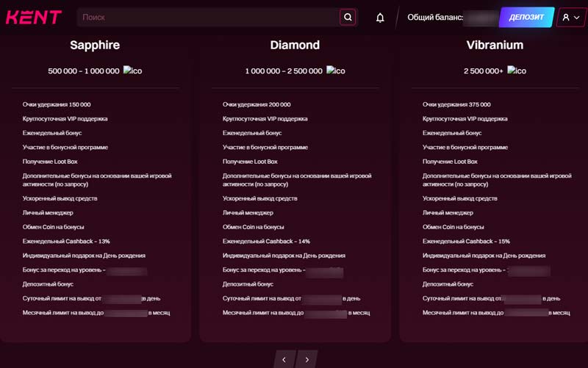Click Diamond's Личный менеджер line
The width and height of the screenshot is (588, 368).
click(x=248, y=212)
